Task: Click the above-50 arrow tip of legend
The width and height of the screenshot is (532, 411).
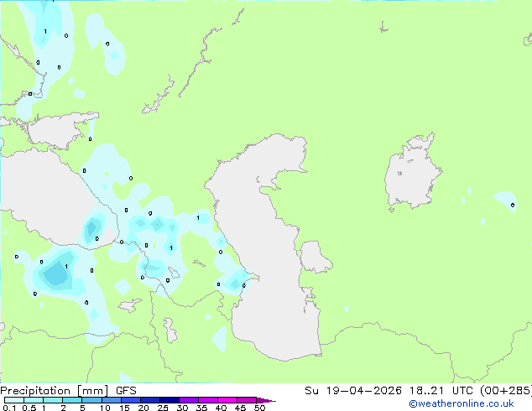Action: (x=266, y=400)
